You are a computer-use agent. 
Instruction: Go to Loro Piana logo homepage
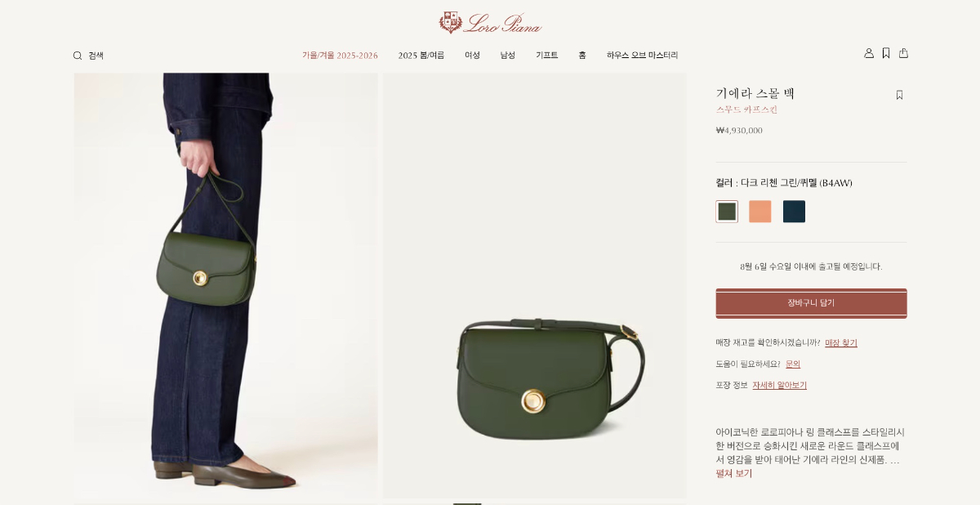pyautogui.click(x=490, y=23)
